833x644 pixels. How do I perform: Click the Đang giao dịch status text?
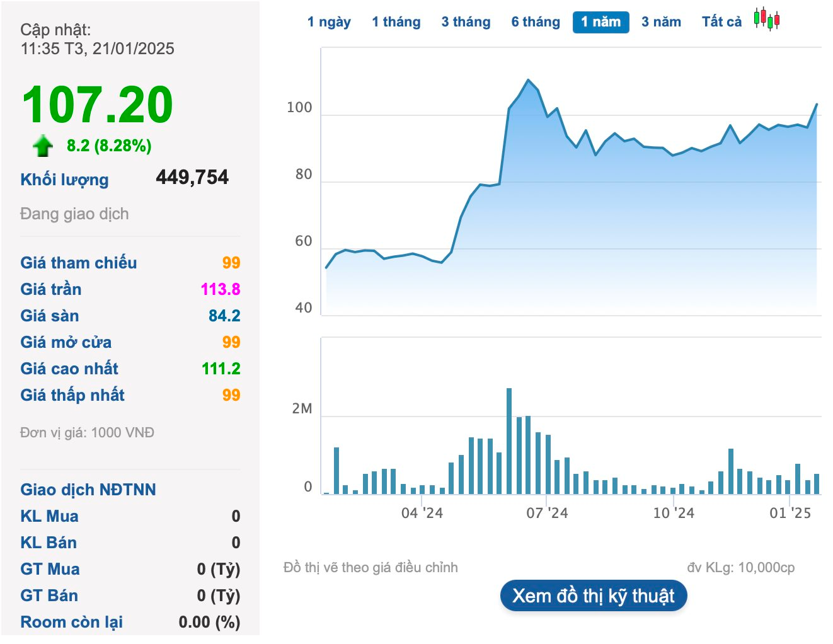[x=74, y=214]
